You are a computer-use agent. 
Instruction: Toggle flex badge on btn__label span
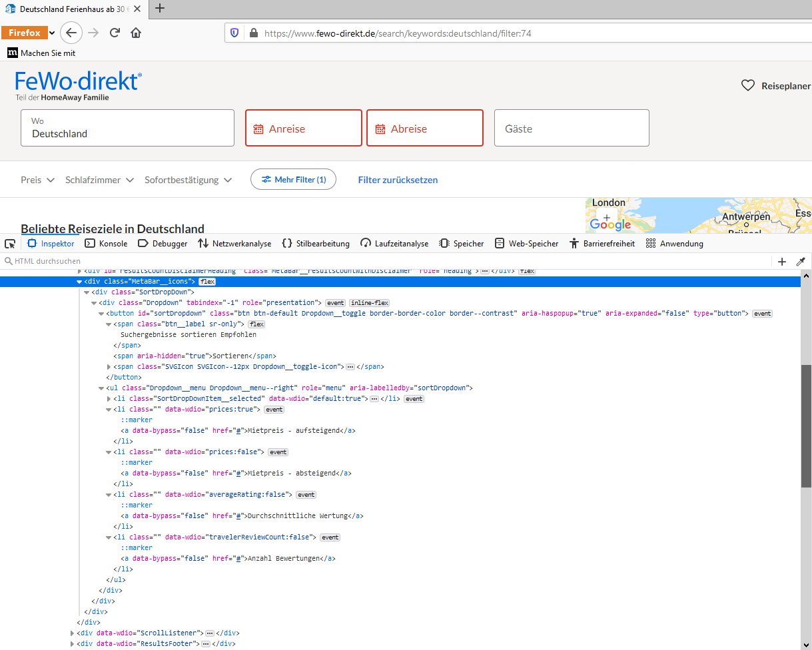(x=256, y=324)
